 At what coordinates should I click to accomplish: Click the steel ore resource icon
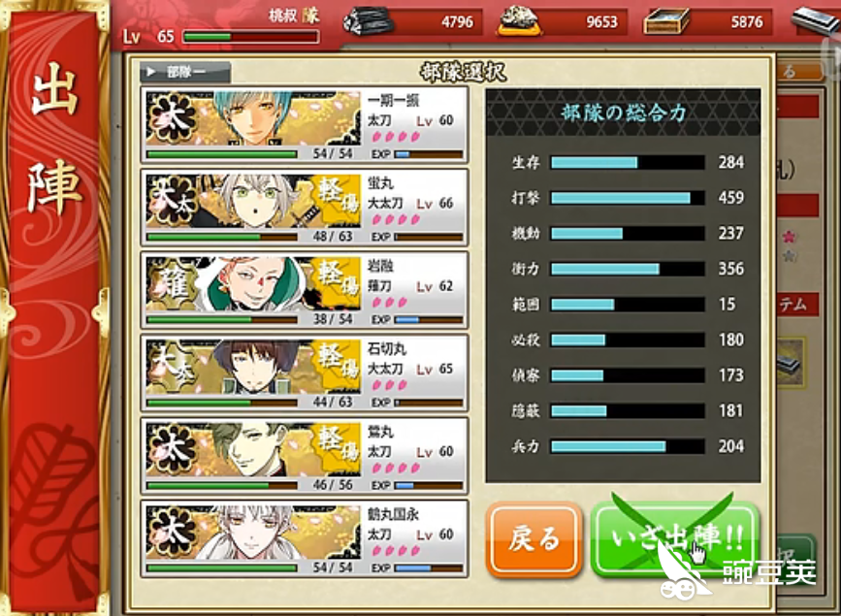518,20
